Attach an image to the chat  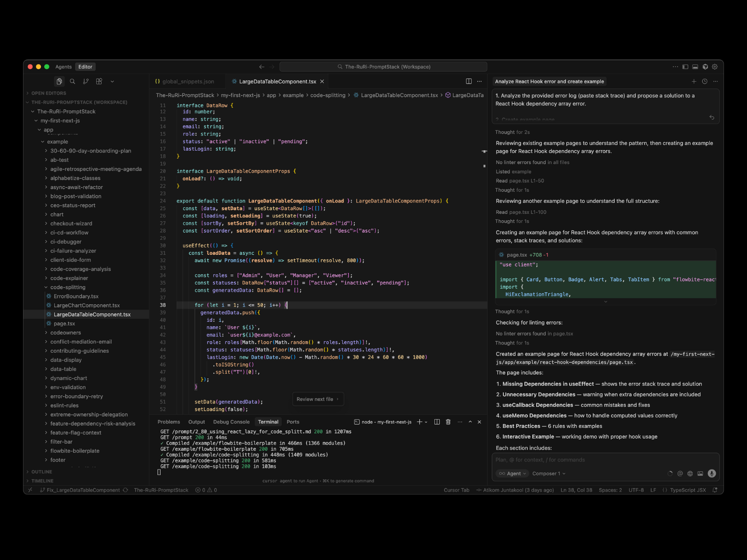click(700, 474)
